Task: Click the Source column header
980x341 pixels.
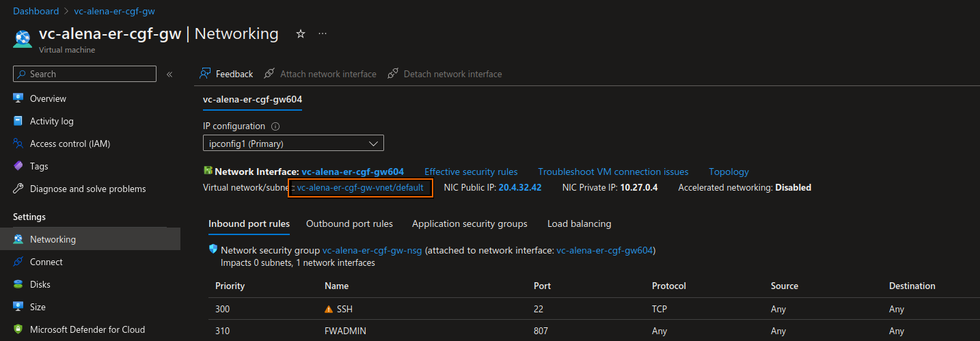Action: tap(785, 286)
